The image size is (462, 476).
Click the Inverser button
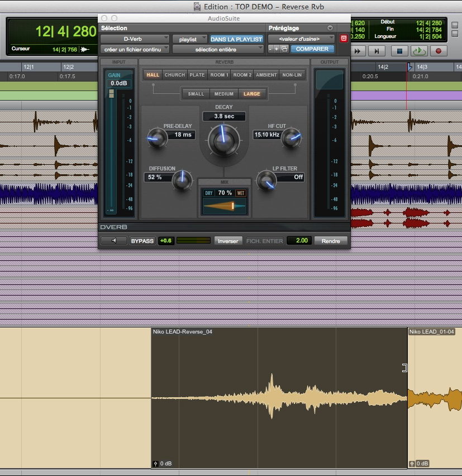pyautogui.click(x=228, y=241)
